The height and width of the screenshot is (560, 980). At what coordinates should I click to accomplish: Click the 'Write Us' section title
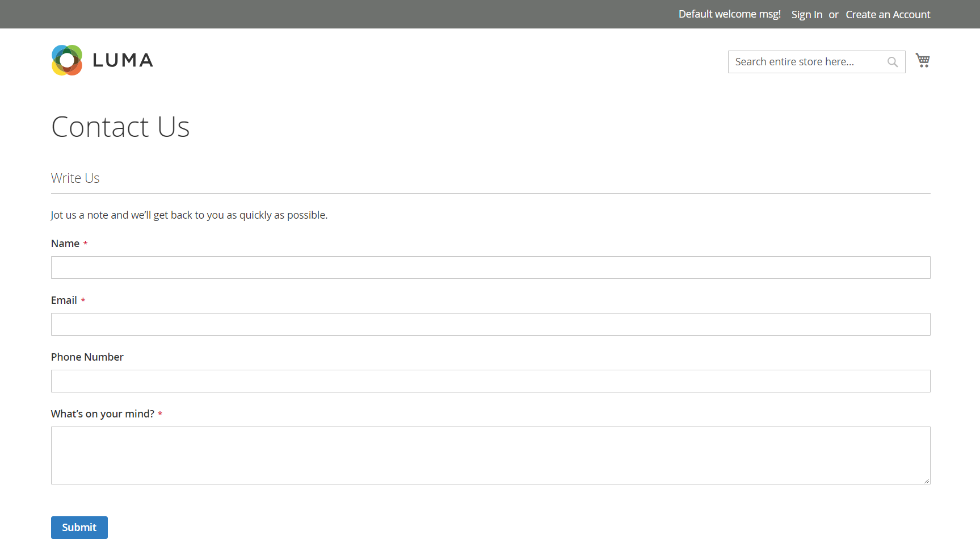click(75, 178)
